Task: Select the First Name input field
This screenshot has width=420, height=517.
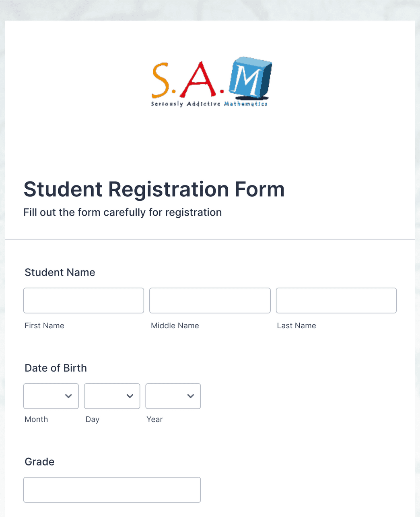Action: coord(83,300)
